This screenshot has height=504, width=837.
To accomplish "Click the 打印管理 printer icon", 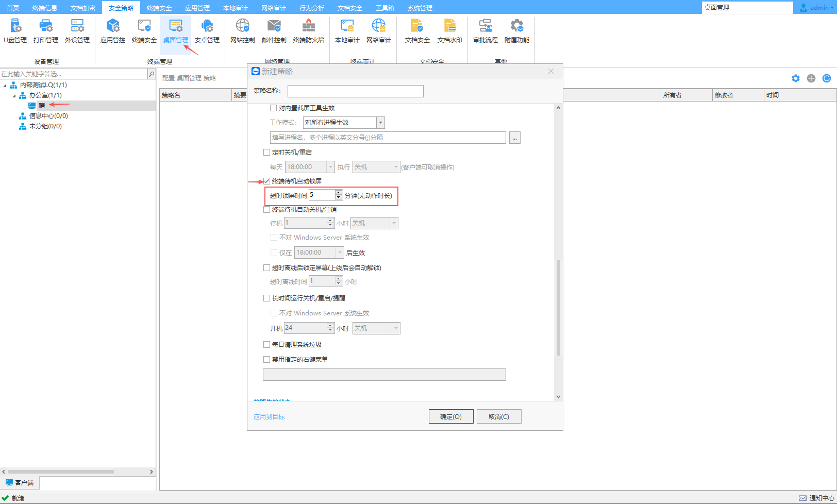I will click(x=46, y=31).
